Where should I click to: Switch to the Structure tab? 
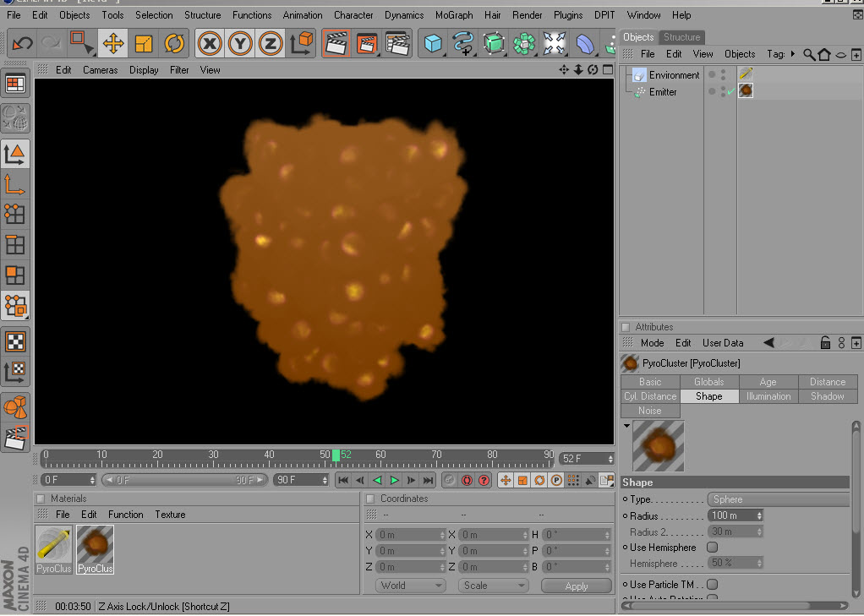(x=681, y=37)
